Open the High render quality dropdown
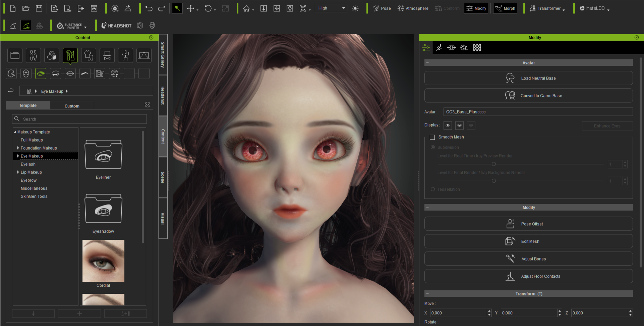644x326 pixels. (331, 8)
